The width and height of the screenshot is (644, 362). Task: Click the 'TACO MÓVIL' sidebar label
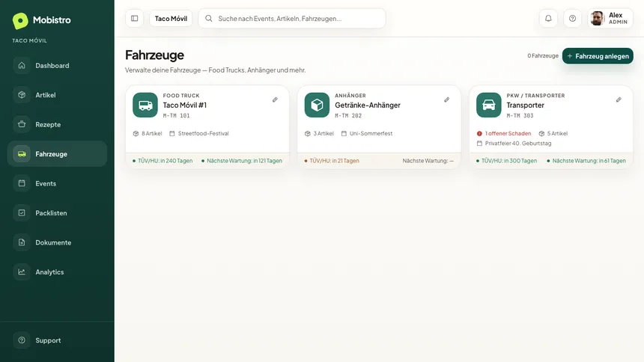tap(29, 40)
